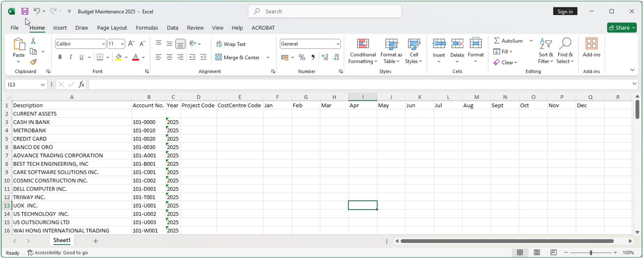
Task: Apply the red font color
Action: point(135,57)
